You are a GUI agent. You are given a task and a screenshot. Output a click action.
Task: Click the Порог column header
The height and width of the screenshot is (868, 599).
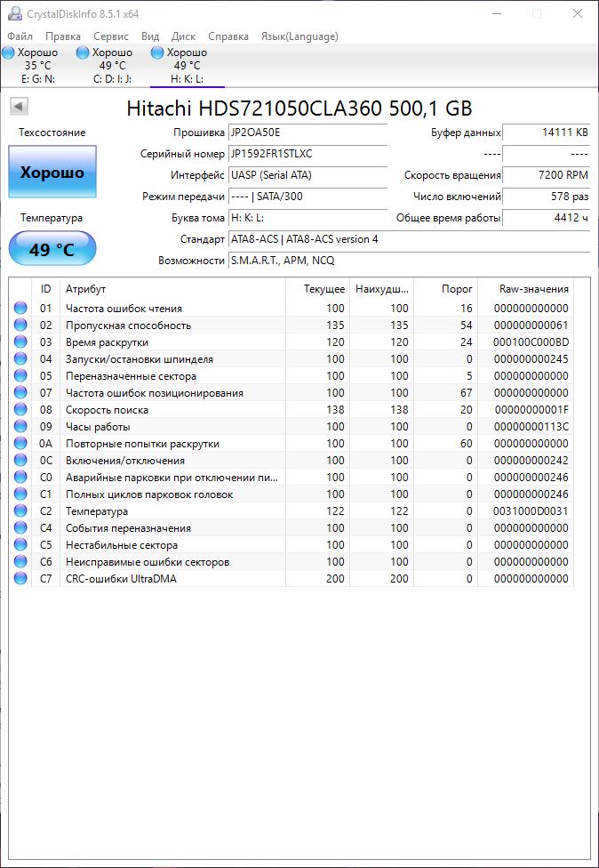[x=446, y=289]
